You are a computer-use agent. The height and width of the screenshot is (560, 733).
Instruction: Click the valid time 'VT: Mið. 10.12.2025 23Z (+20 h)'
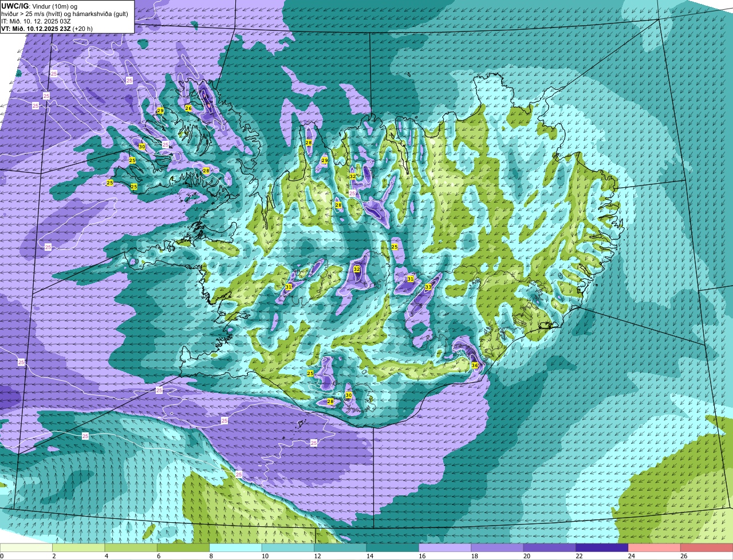pyautogui.click(x=47, y=28)
